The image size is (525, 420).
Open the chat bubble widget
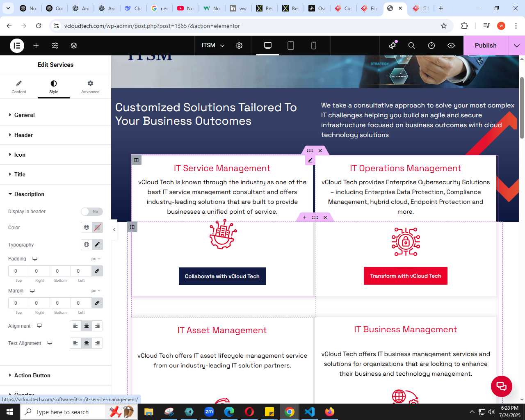pyautogui.click(x=502, y=386)
